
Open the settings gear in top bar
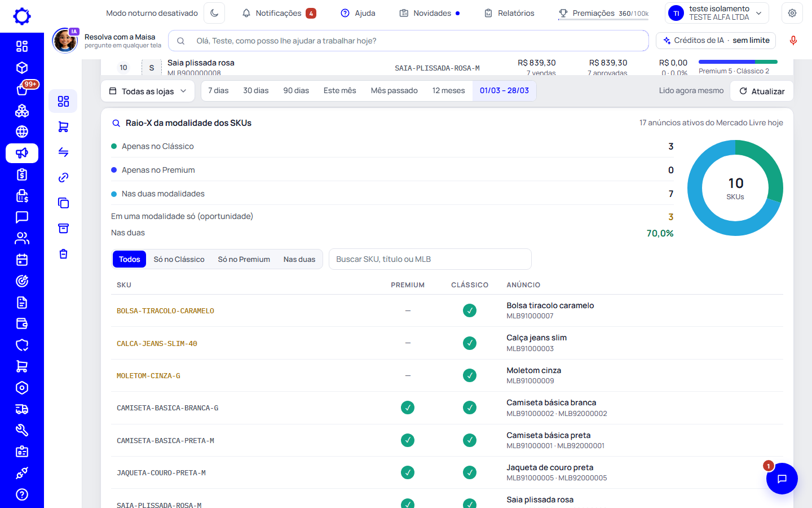coord(792,13)
